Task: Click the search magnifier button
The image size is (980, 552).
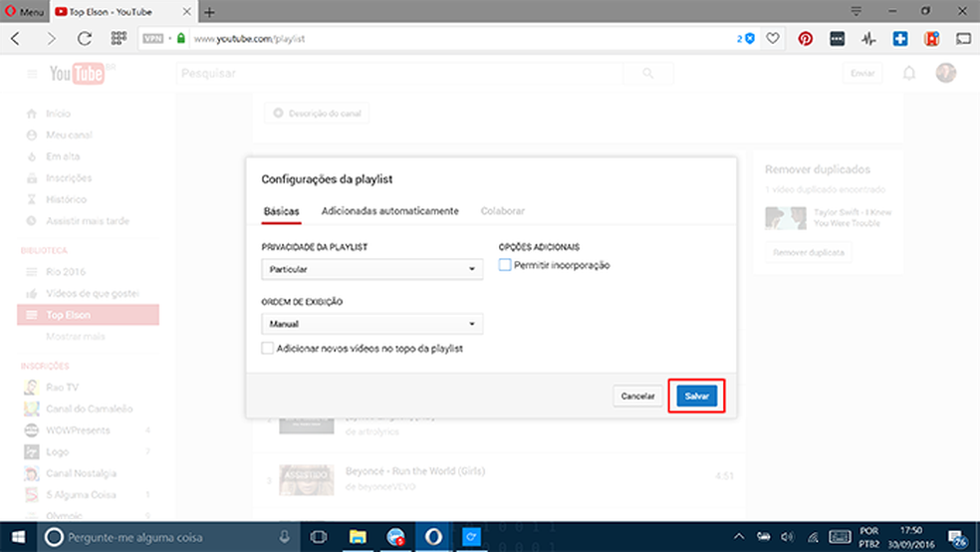Action: point(648,74)
